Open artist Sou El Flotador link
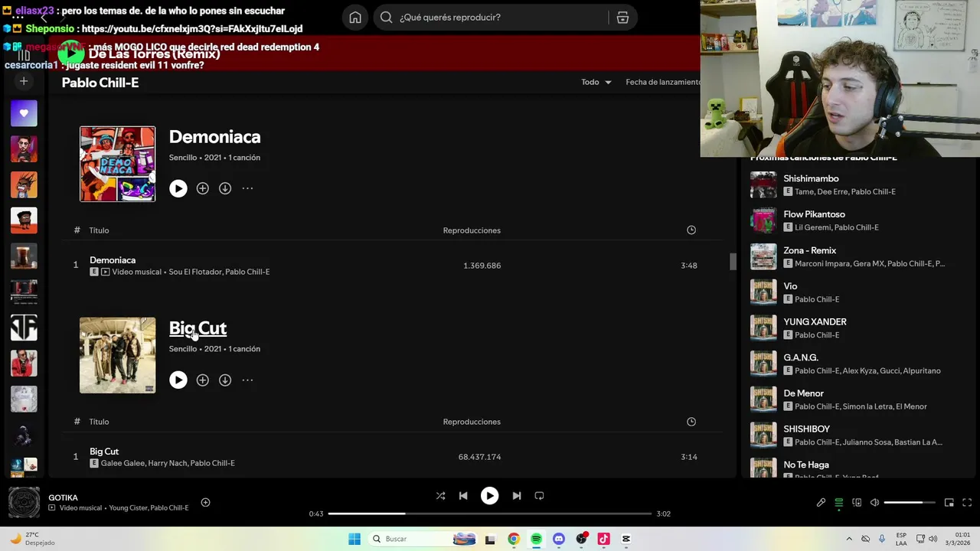 click(194, 272)
